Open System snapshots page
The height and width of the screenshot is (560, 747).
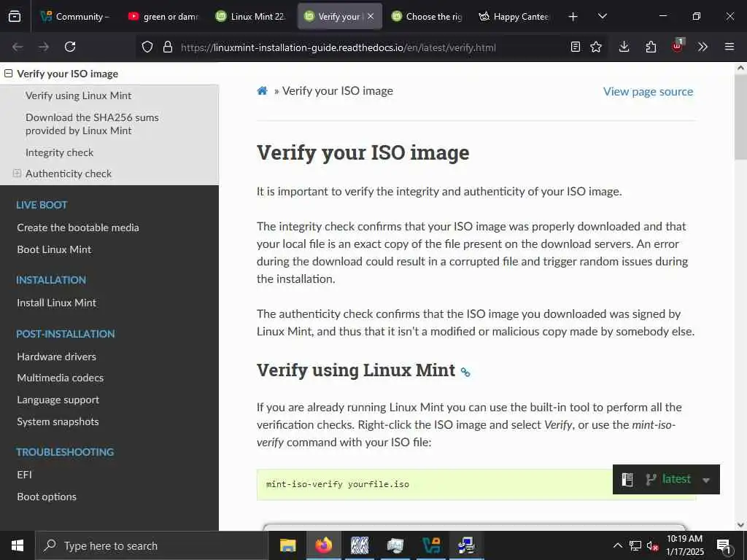click(58, 421)
